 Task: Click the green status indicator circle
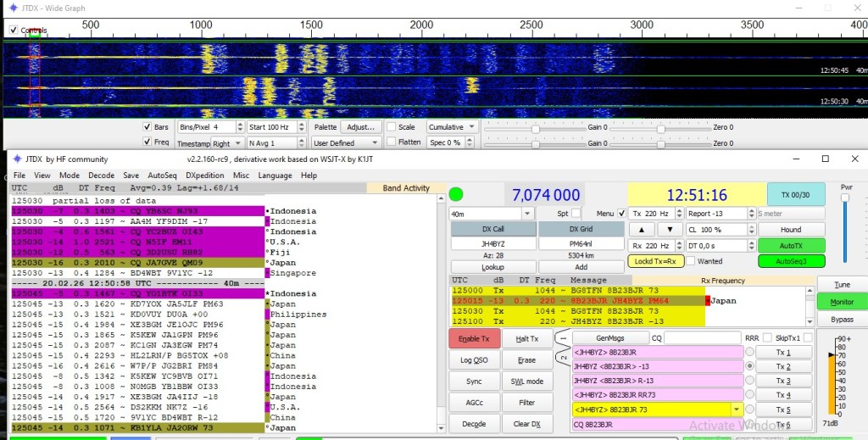[456, 194]
